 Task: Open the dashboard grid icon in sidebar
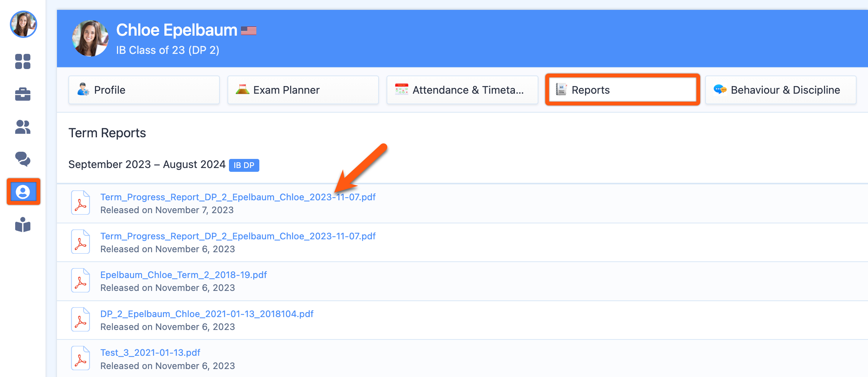click(23, 61)
